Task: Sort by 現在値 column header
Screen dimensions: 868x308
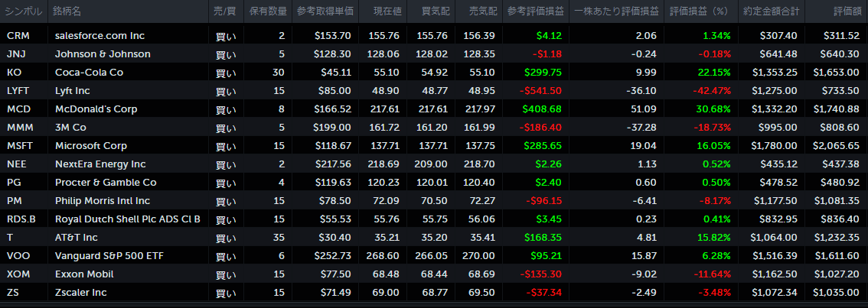Action: 387,11
